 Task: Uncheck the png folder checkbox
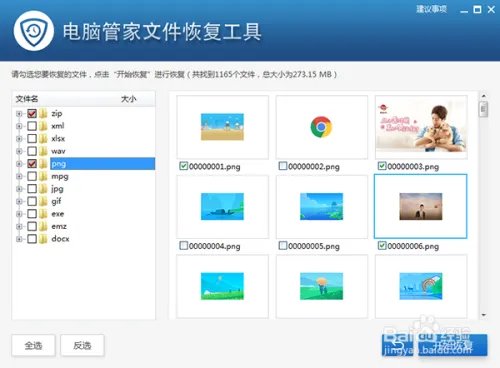pos(32,164)
